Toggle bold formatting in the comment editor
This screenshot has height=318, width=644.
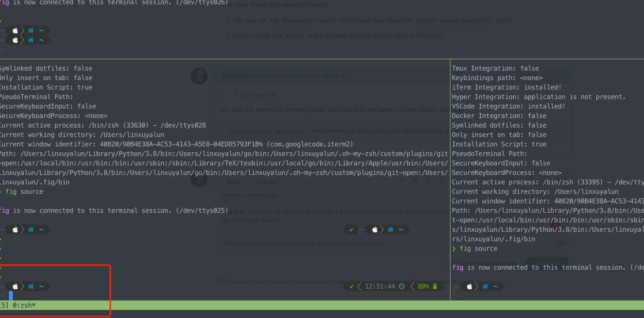415,180
